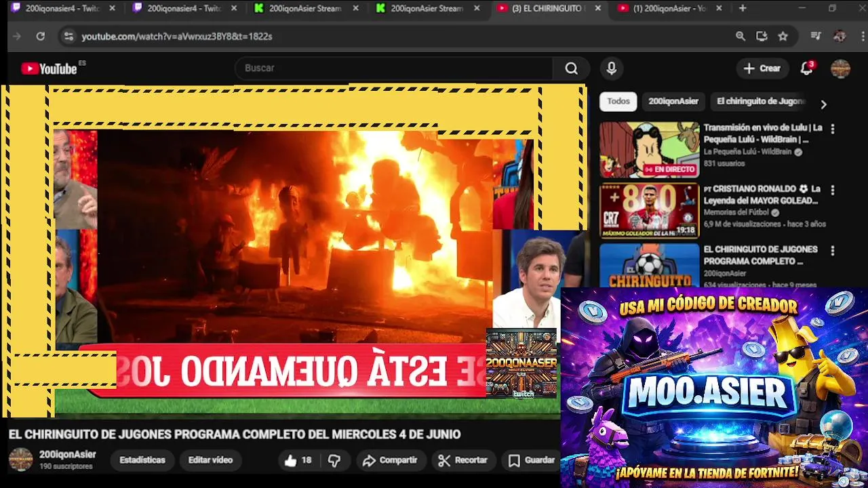This screenshot has width=868, height=488.
Task: Dislike the video with thumbs down
Action: click(334, 460)
